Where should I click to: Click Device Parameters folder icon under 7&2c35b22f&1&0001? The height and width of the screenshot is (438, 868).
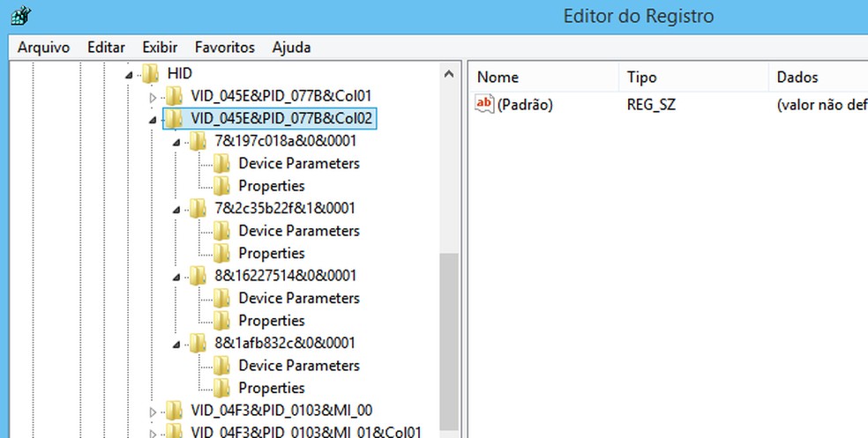pyautogui.click(x=222, y=231)
